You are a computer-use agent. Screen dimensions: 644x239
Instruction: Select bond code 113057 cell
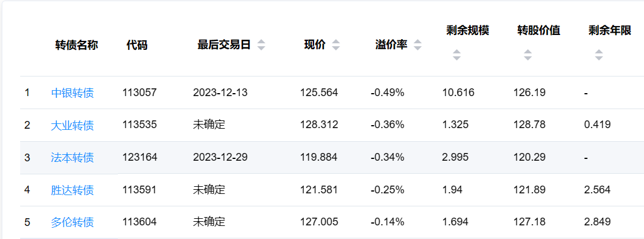pyautogui.click(x=140, y=93)
